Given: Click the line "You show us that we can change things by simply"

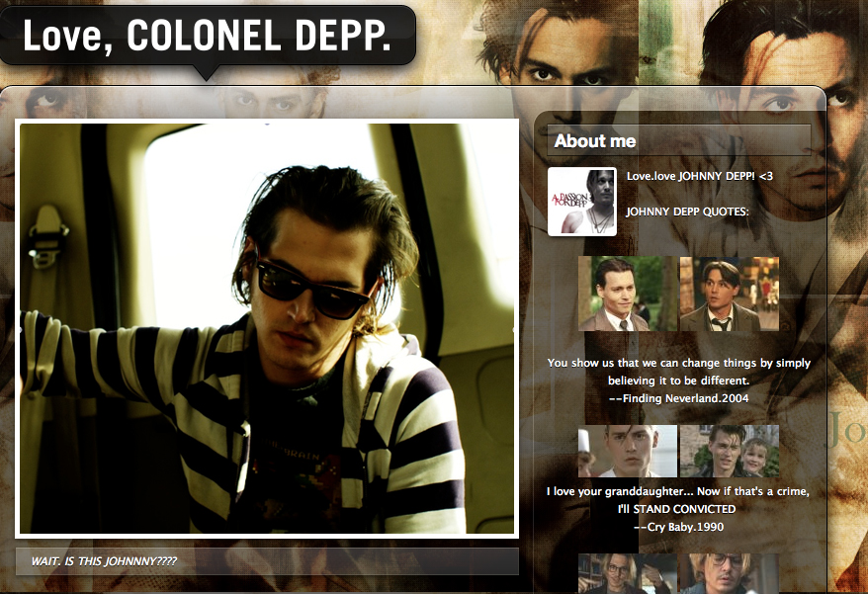Looking at the screenshot, I should click(x=678, y=363).
